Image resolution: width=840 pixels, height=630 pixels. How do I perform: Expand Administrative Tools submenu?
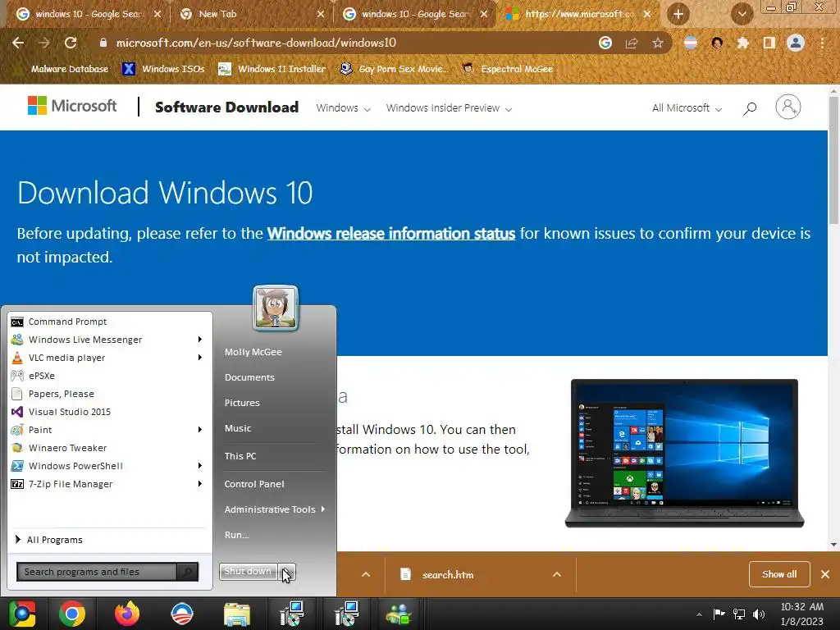coord(274,509)
